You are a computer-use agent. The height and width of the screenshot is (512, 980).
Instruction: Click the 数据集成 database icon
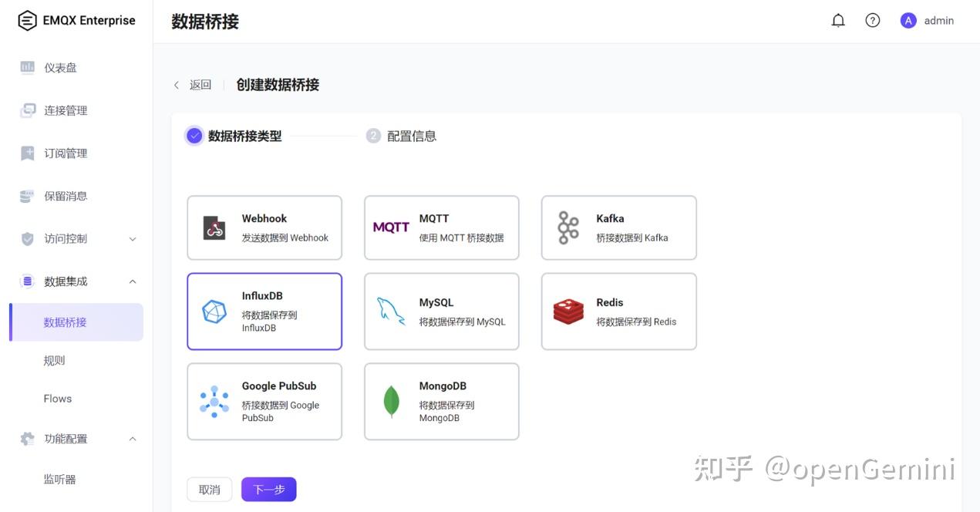27,281
